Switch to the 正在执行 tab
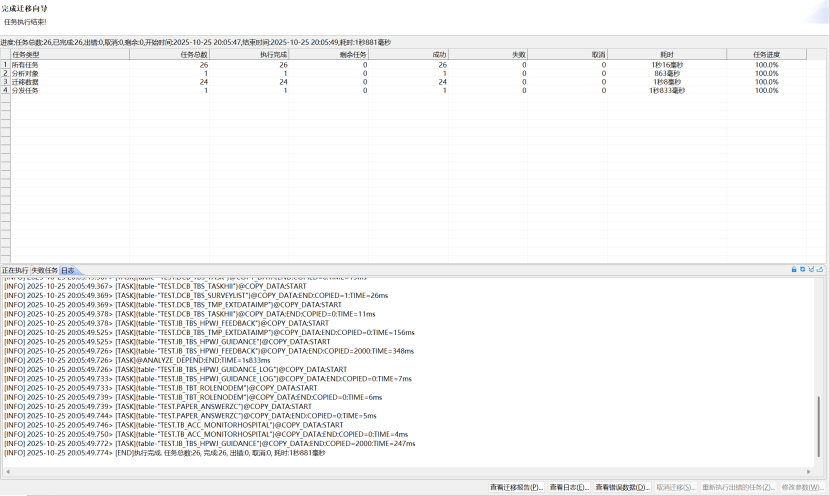The width and height of the screenshot is (830, 496). tap(15, 270)
